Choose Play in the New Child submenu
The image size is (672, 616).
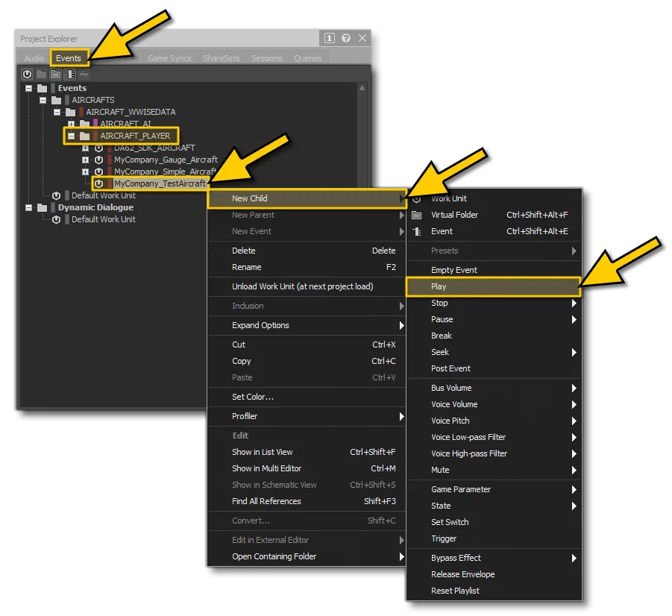(493, 286)
